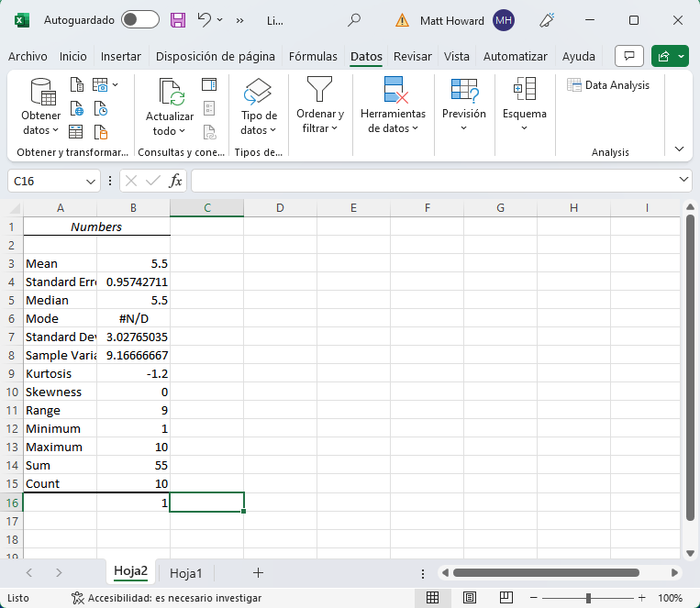Click the Insert Function fx icon
The image size is (700, 608).
click(176, 181)
